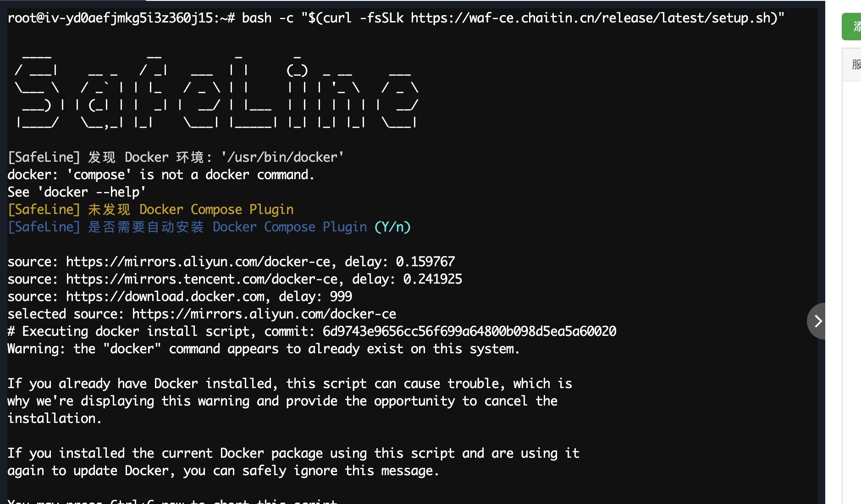The height and width of the screenshot is (504, 861).
Task: Click the commit hash starting with 6d9743e
Action: [x=469, y=331]
